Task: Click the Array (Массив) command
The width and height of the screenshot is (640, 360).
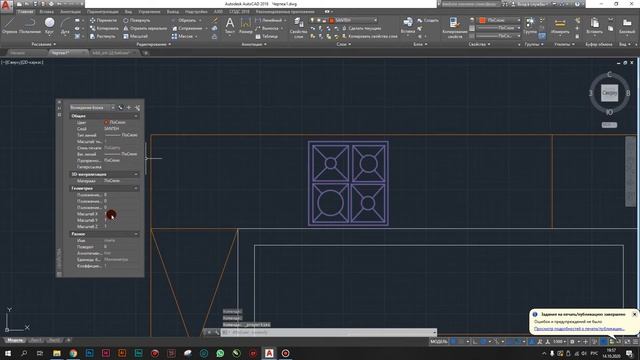Action: (x=182, y=36)
